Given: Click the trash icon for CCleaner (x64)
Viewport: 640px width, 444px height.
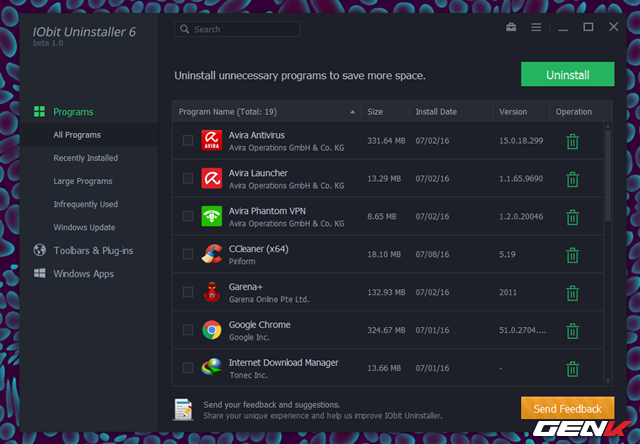Looking at the screenshot, I should (572, 255).
